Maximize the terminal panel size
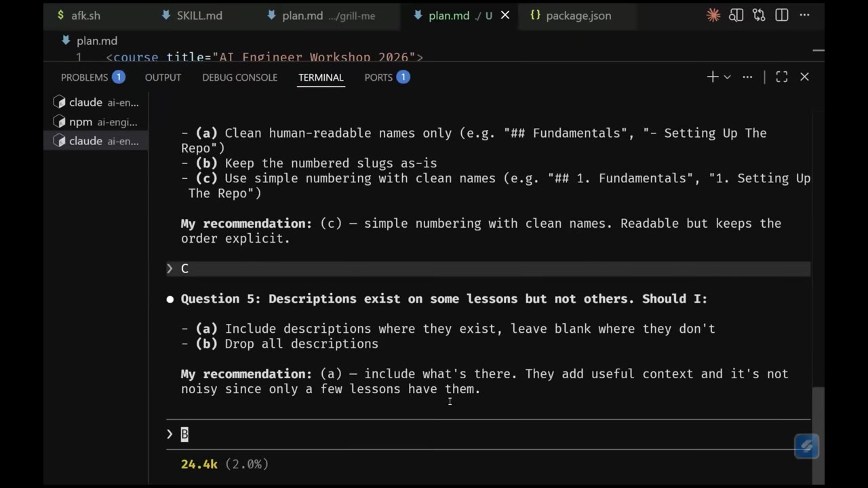The image size is (868, 488). click(782, 77)
